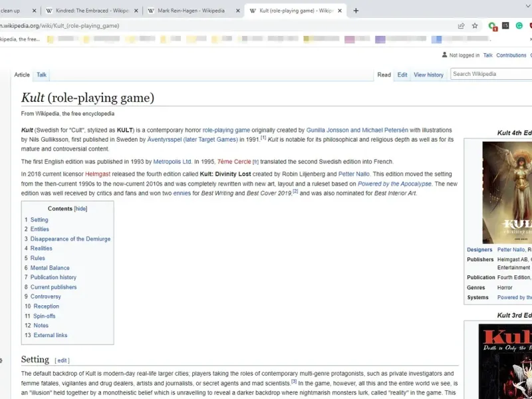Open the Metropolis Ltd. link

[x=172, y=162]
